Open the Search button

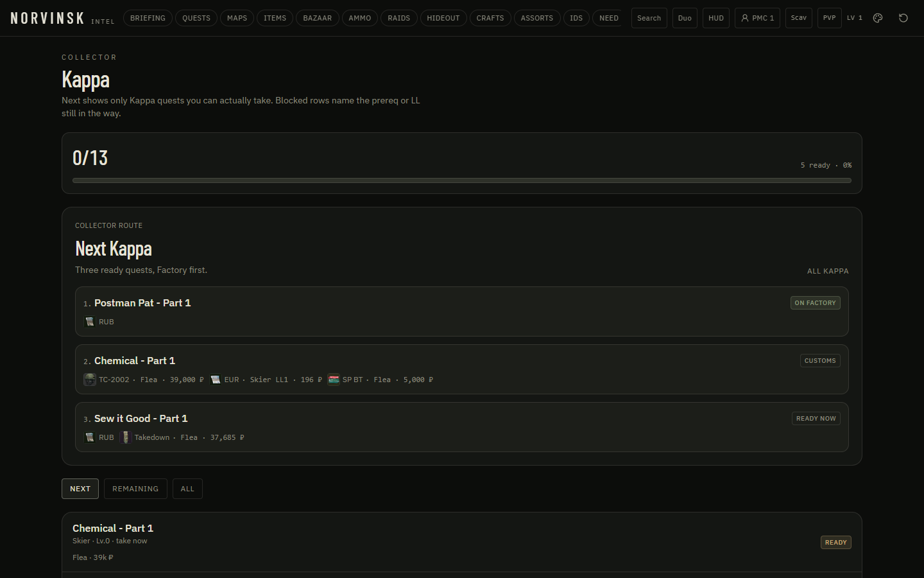point(649,18)
